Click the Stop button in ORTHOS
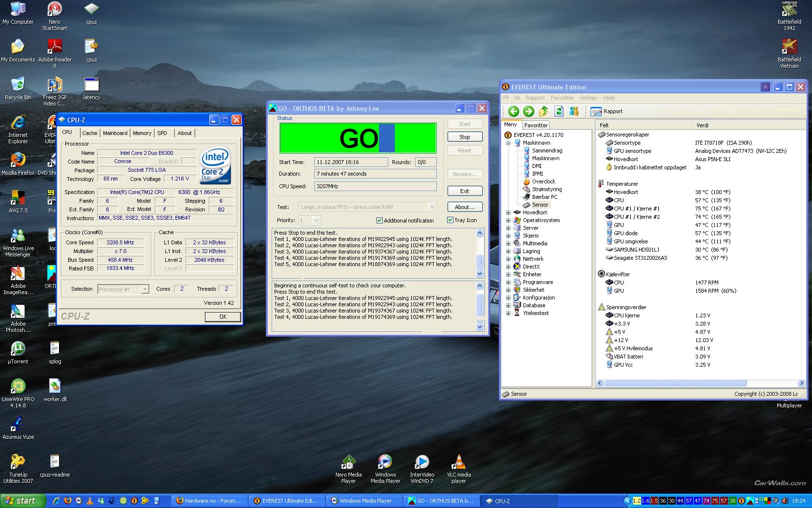Screen dimensions: 812x508 click(464, 137)
